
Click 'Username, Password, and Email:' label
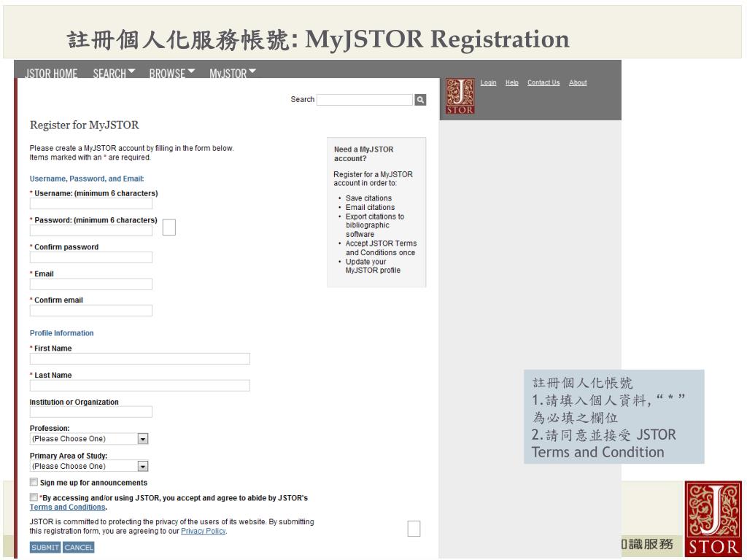(x=87, y=179)
